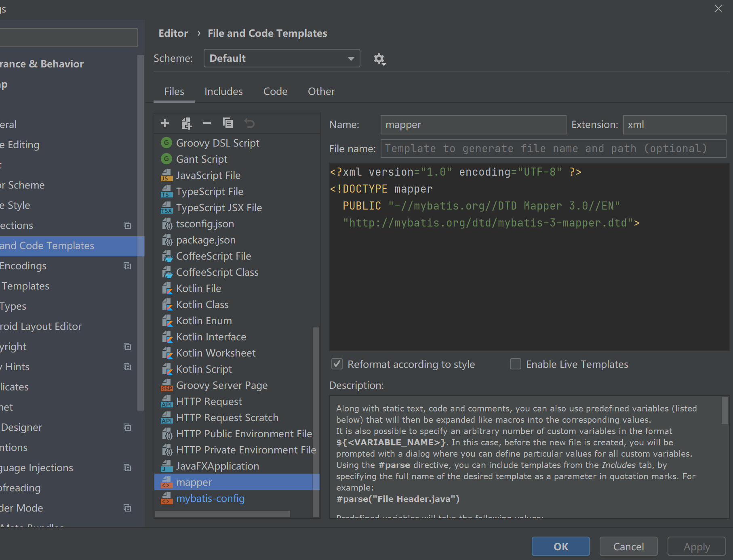This screenshot has width=733, height=560.
Task: Click the revert template arrow icon
Action: point(249,123)
